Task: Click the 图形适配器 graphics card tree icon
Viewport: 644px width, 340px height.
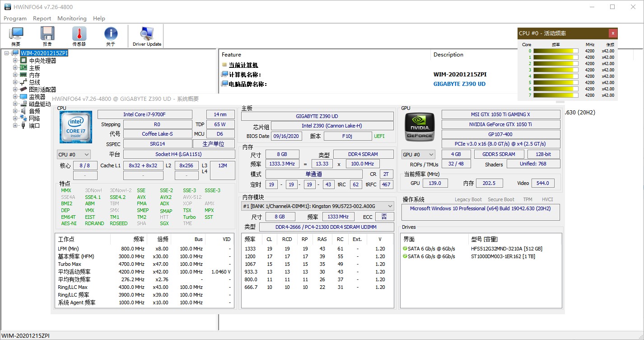Action: pos(23,90)
